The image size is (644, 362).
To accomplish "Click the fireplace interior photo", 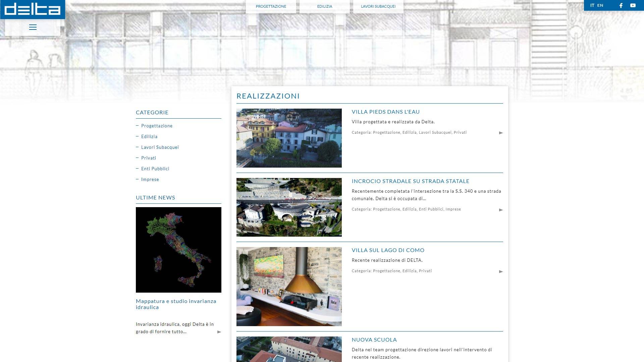I will 289,287.
